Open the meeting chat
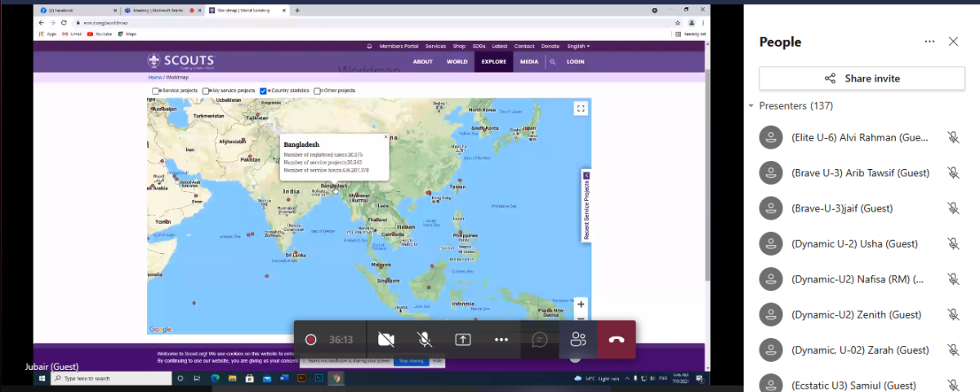This screenshot has width=980, height=392. [x=540, y=340]
